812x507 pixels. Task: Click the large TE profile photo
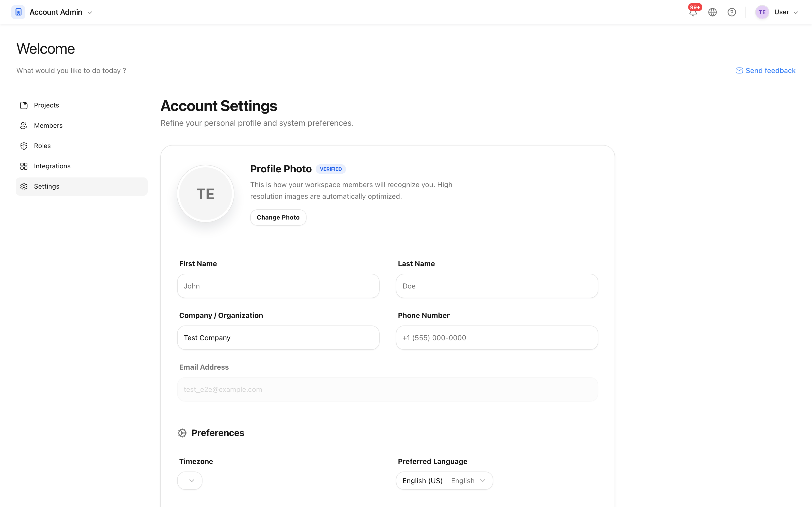pyautogui.click(x=205, y=194)
